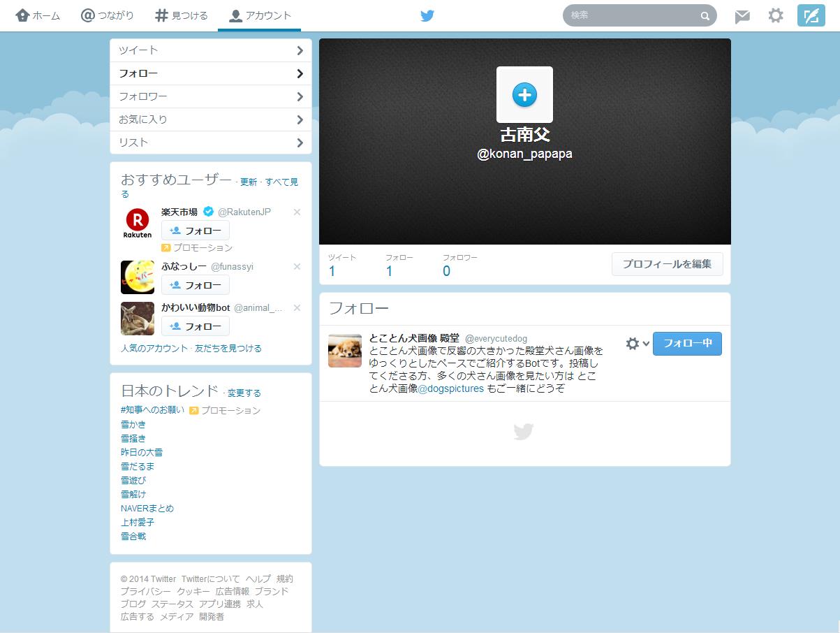Follow 楽天市場 account

coord(196,231)
